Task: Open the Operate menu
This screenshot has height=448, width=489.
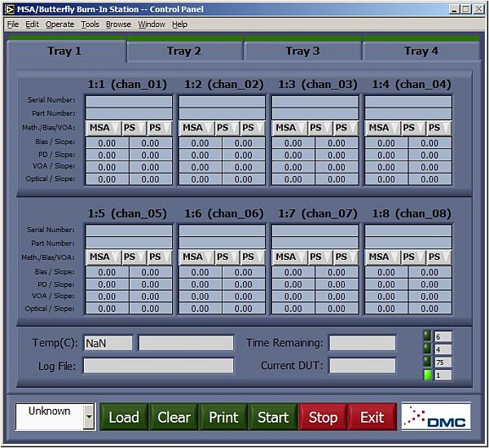Action: [59, 24]
